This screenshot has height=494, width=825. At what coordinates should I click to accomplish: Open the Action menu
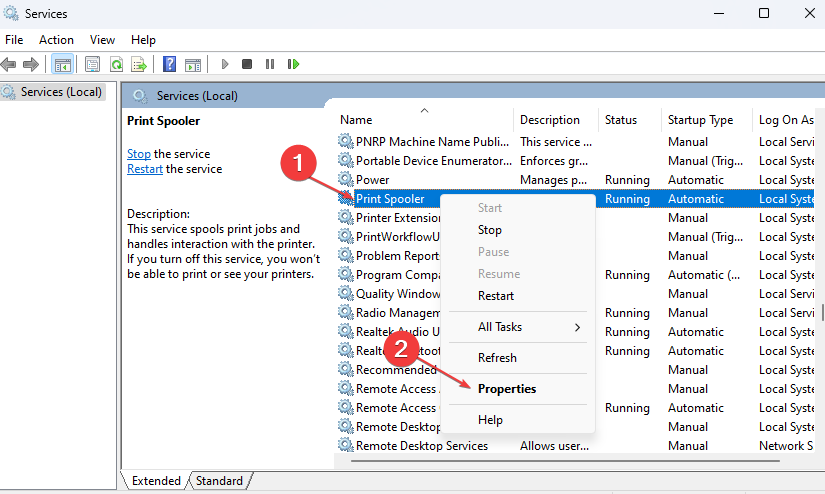point(56,40)
